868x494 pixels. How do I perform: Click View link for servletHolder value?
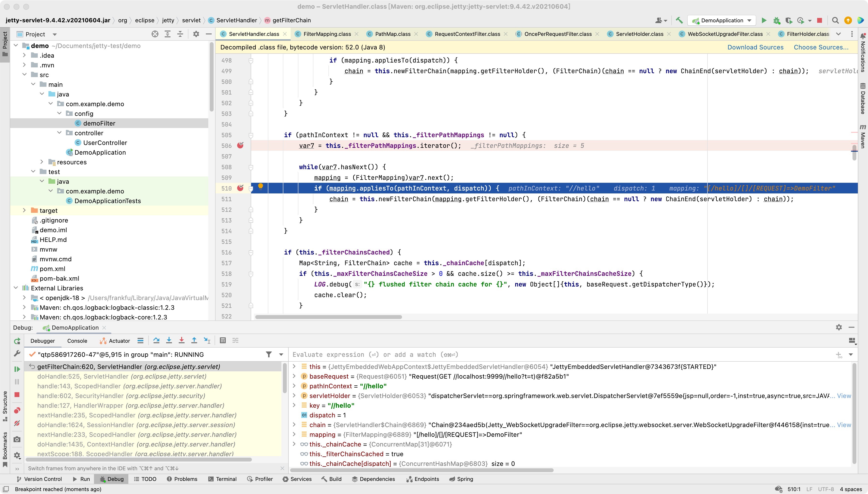(x=844, y=396)
